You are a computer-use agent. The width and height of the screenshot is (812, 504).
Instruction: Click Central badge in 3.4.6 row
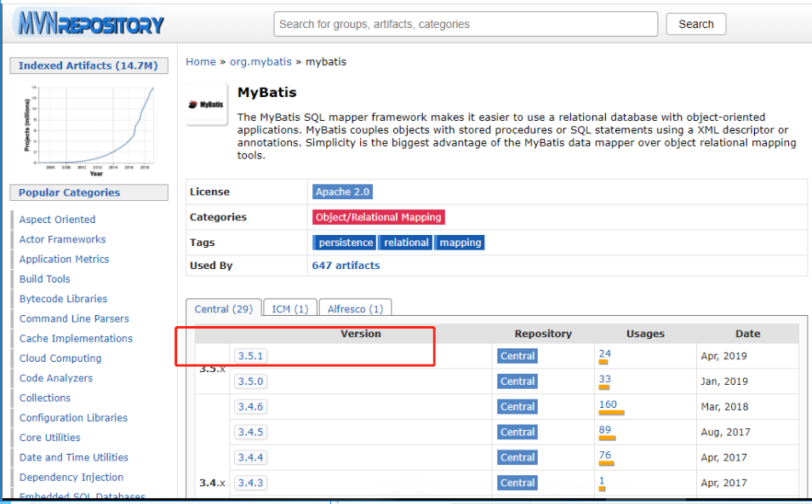pyautogui.click(x=518, y=407)
